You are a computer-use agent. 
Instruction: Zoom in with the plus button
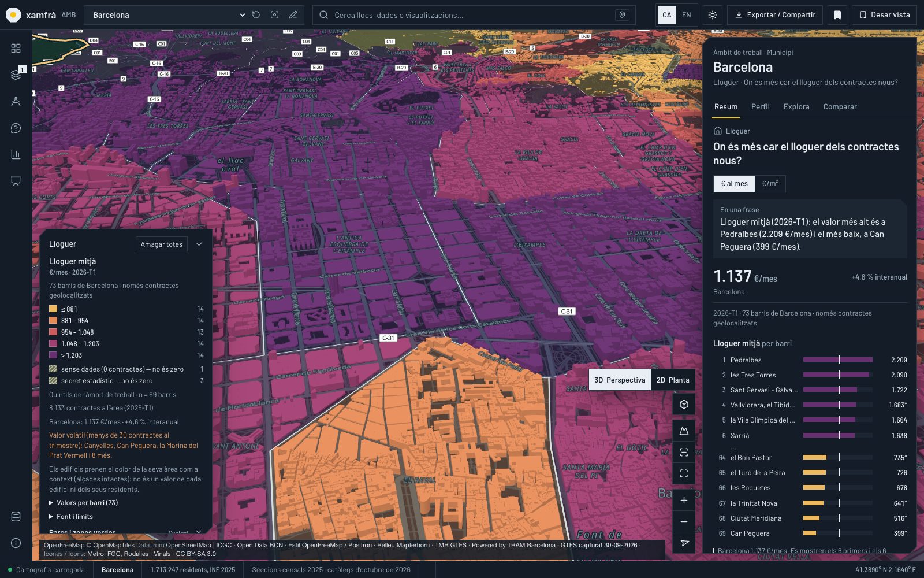click(684, 501)
